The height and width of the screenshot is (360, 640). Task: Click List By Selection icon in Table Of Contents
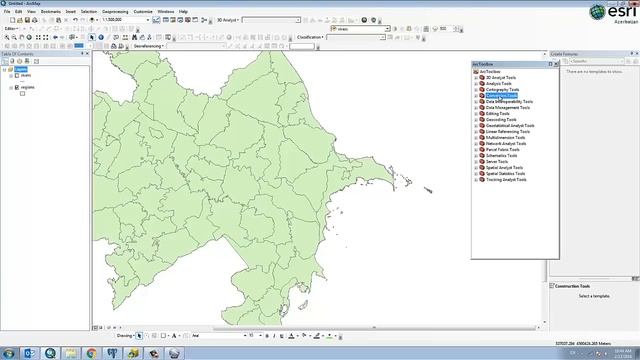tap(27, 61)
